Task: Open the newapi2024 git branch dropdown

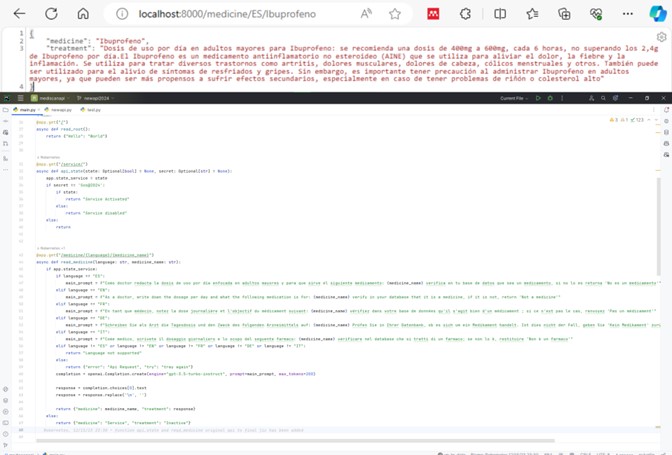Action: click(x=96, y=98)
